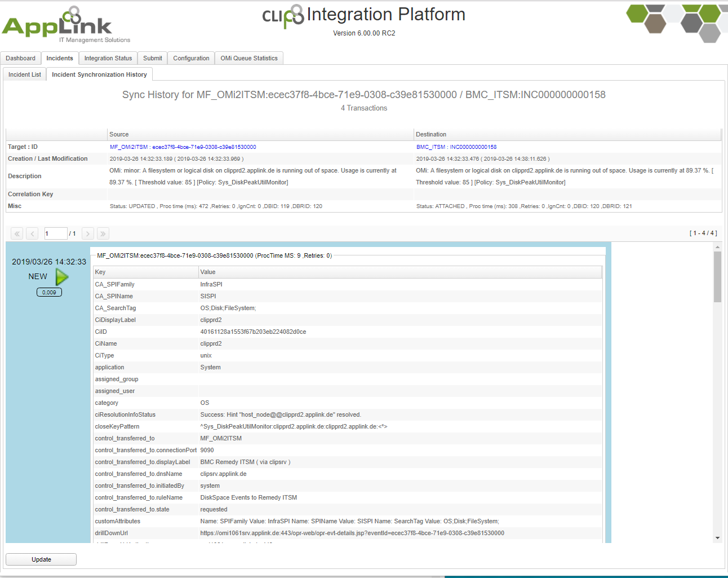728x578 pixels.
Task: Select the assigned_user key cell
Action: click(x=146, y=391)
